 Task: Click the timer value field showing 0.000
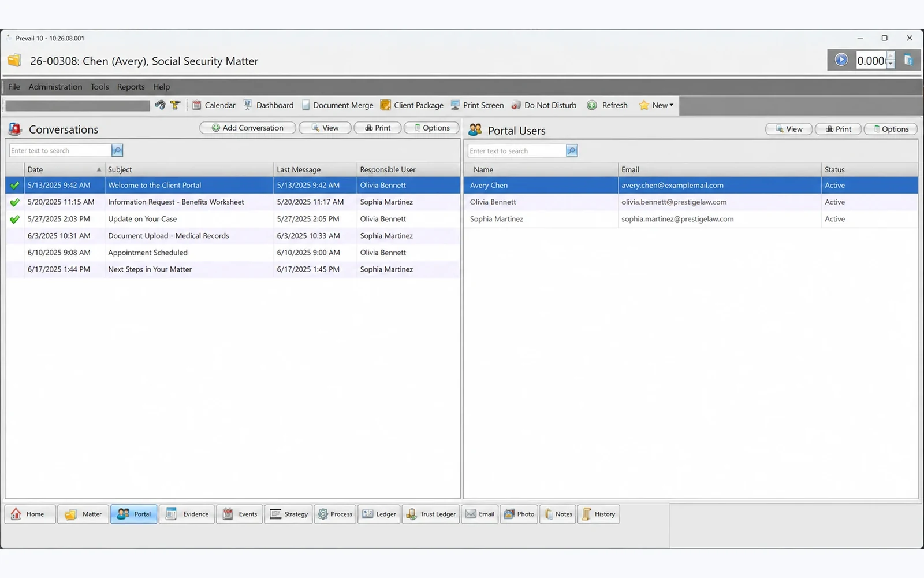tap(871, 61)
